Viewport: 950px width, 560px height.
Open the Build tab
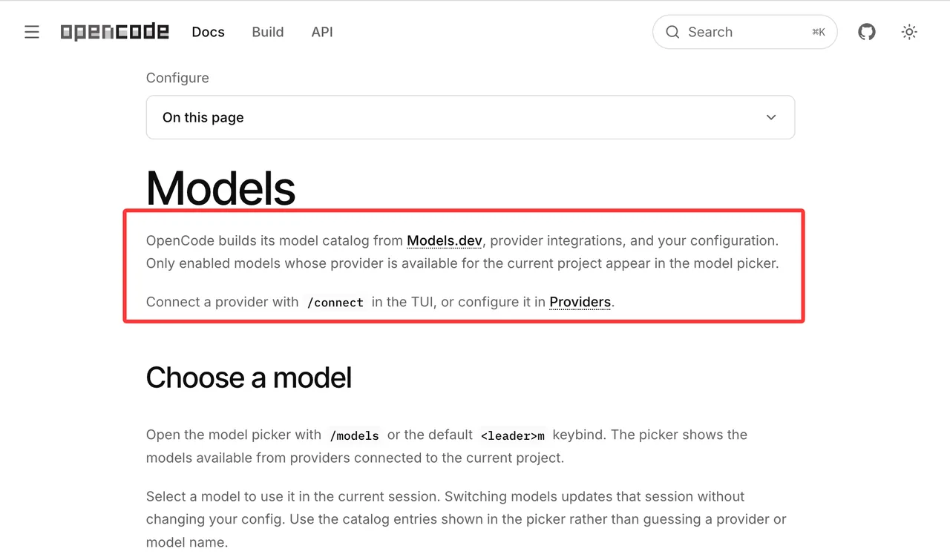tap(268, 32)
